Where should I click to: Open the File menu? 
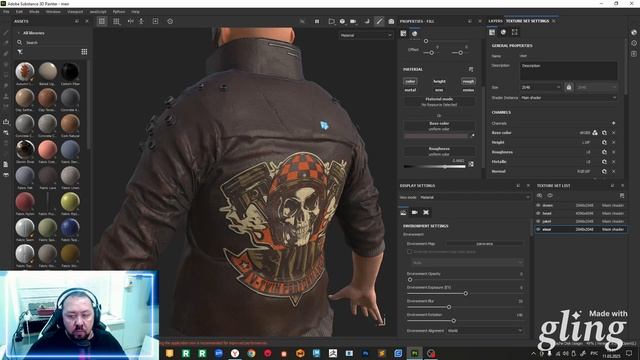coord(6,12)
